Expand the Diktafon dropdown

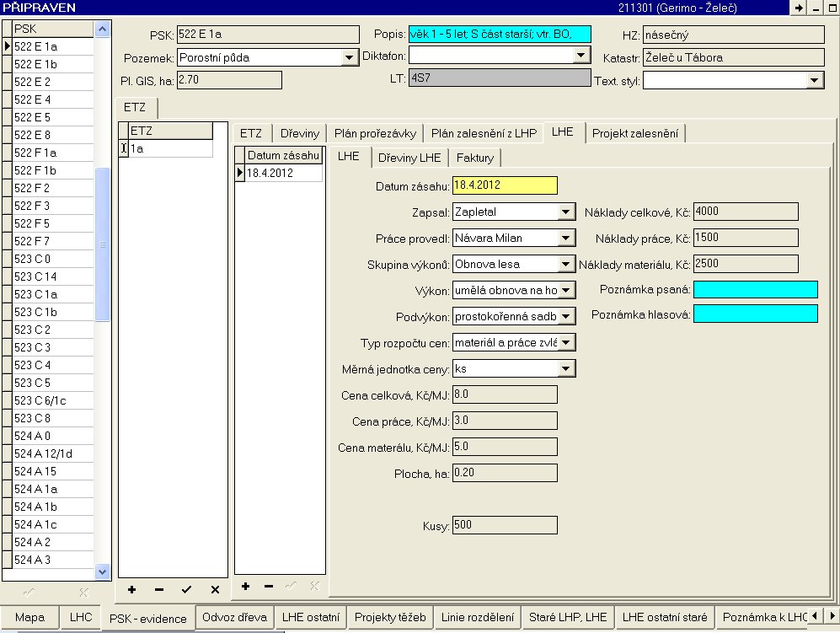pos(581,55)
